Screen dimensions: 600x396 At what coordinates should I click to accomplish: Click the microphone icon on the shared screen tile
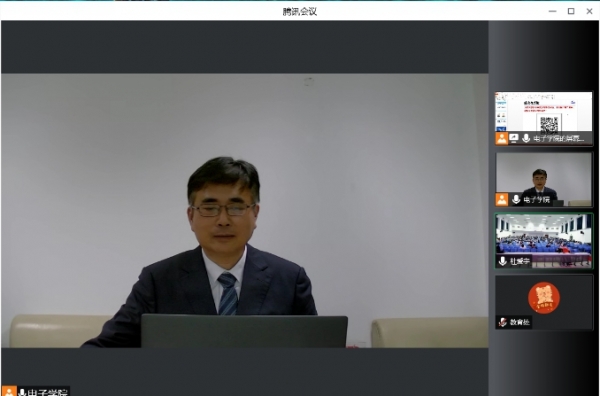pos(526,138)
